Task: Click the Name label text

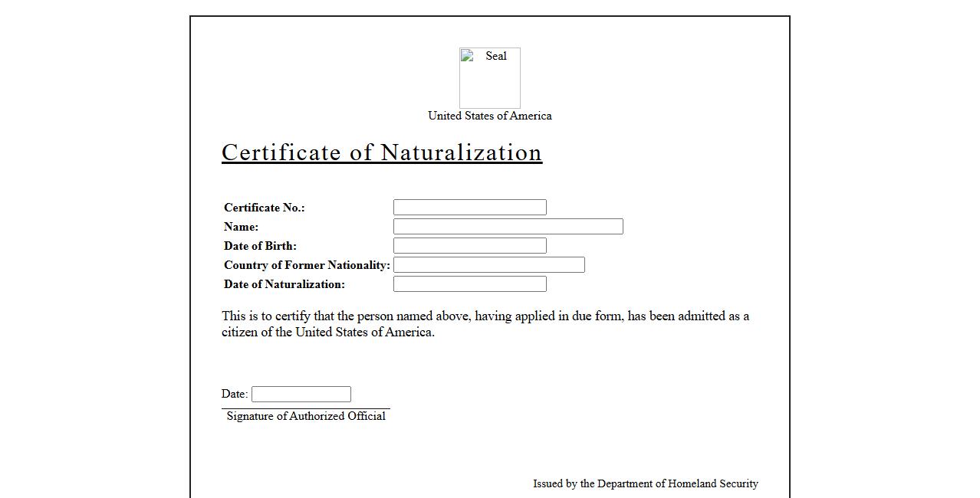Action: (x=241, y=227)
